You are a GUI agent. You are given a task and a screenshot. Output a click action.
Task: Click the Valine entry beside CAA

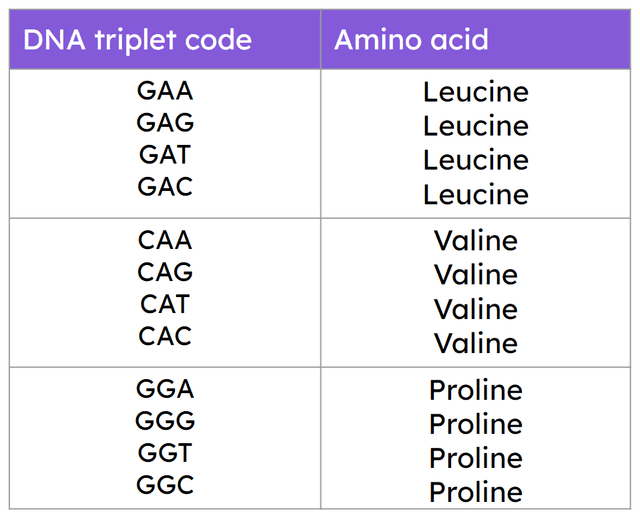pyautogui.click(x=475, y=241)
